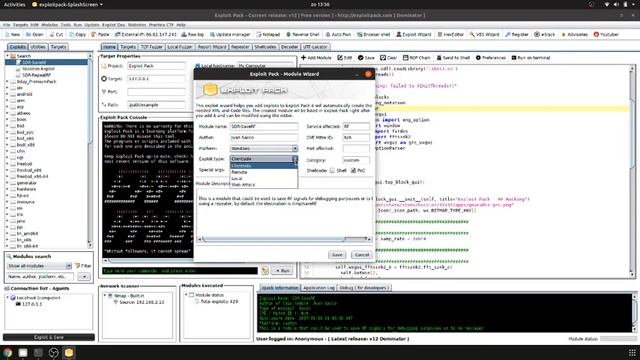
Task: Click the Copy toolbar icon
Action: 78,35
